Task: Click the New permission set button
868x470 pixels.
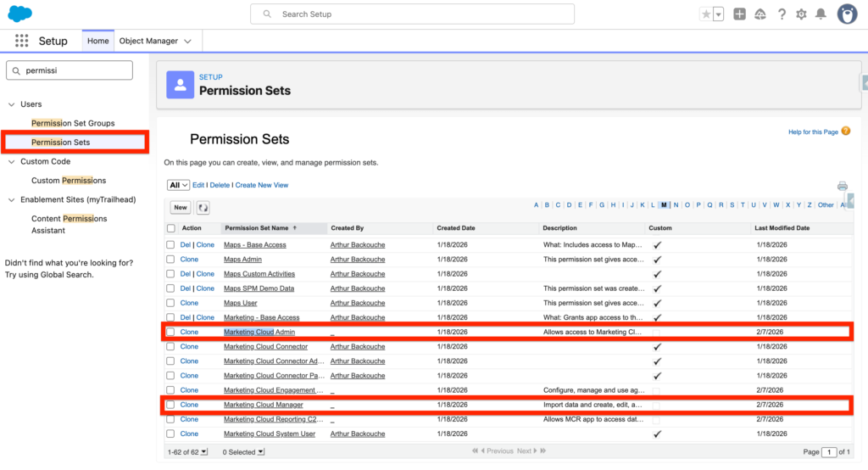Action: tap(181, 207)
